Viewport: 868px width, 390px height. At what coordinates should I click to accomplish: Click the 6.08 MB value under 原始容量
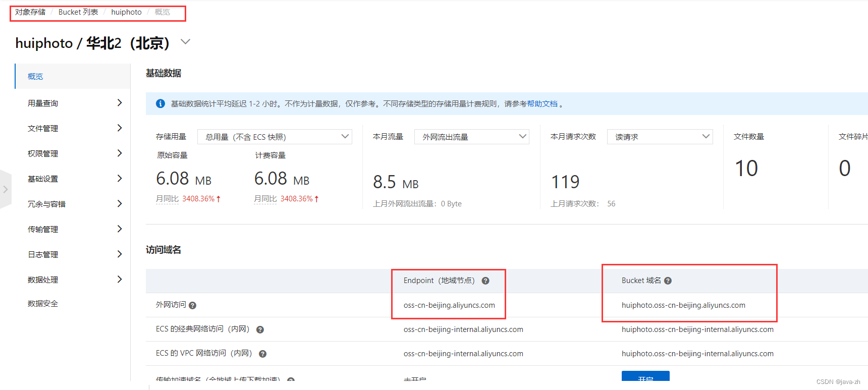pyautogui.click(x=184, y=179)
